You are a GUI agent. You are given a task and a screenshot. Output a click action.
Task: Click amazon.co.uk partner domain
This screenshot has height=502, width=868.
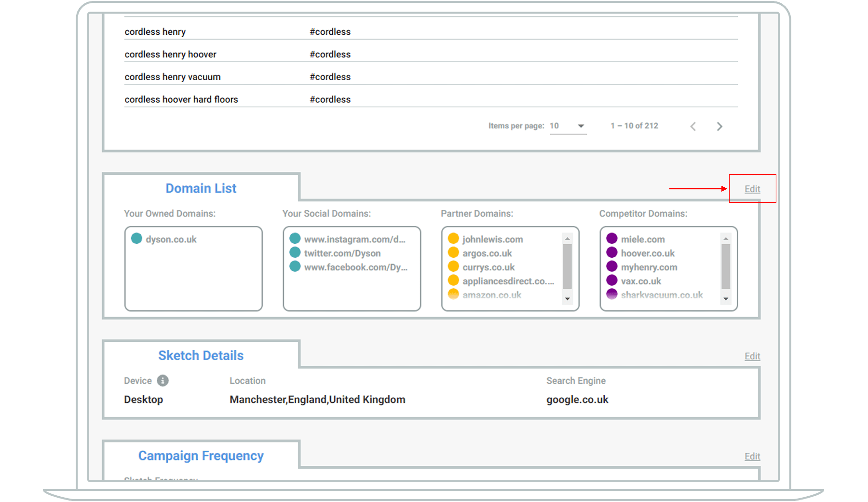click(492, 295)
